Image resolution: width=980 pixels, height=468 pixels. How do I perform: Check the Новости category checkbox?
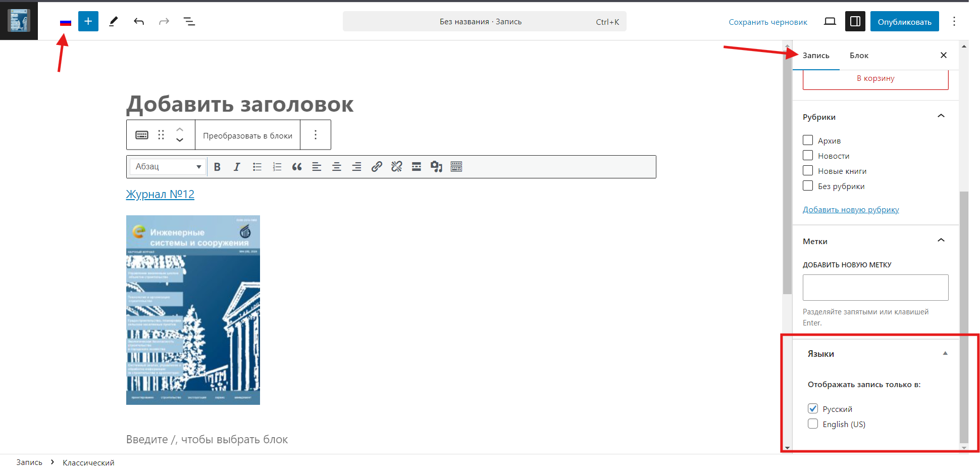[808, 156]
